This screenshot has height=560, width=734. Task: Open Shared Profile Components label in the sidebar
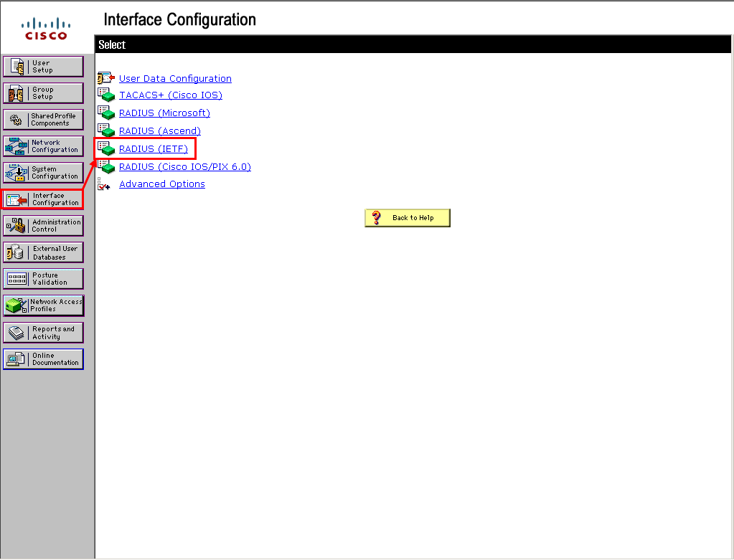coord(53,120)
